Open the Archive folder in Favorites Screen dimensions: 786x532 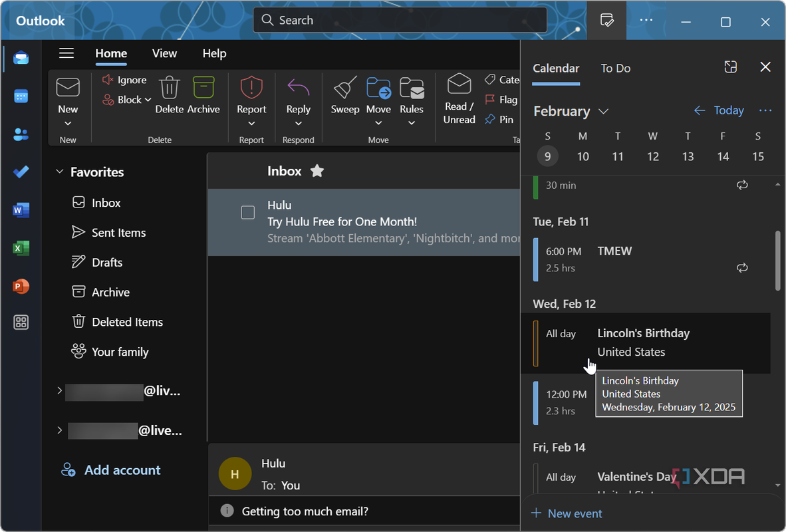(x=101, y=293)
